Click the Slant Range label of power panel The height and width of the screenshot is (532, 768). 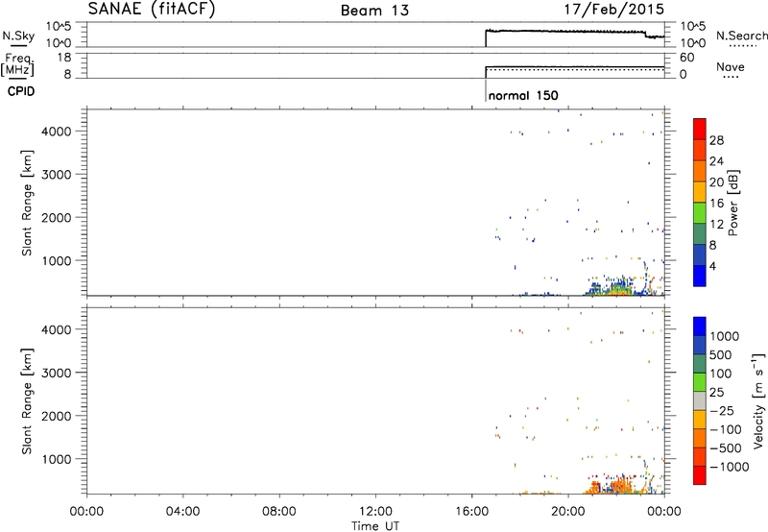click(27, 203)
